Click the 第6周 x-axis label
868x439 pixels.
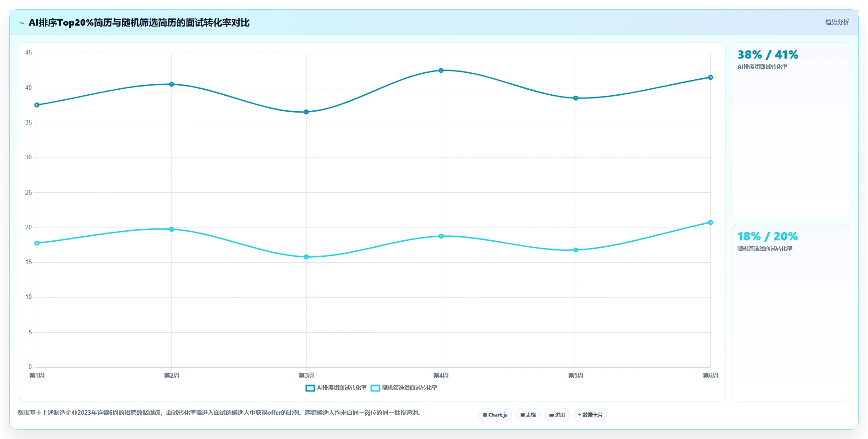pyautogui.click(x=711, y=376)
